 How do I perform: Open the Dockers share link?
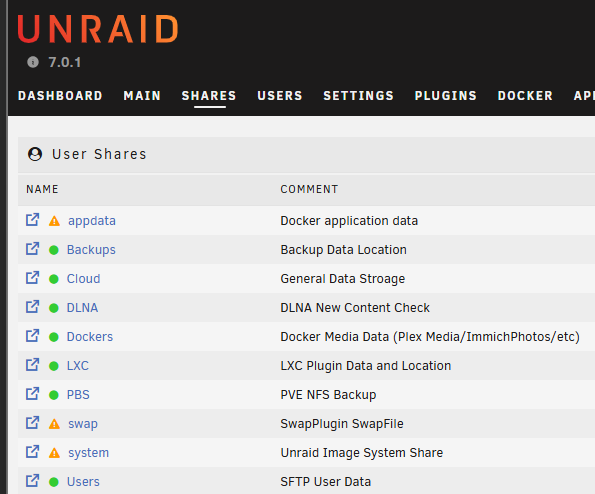point(90,337)
